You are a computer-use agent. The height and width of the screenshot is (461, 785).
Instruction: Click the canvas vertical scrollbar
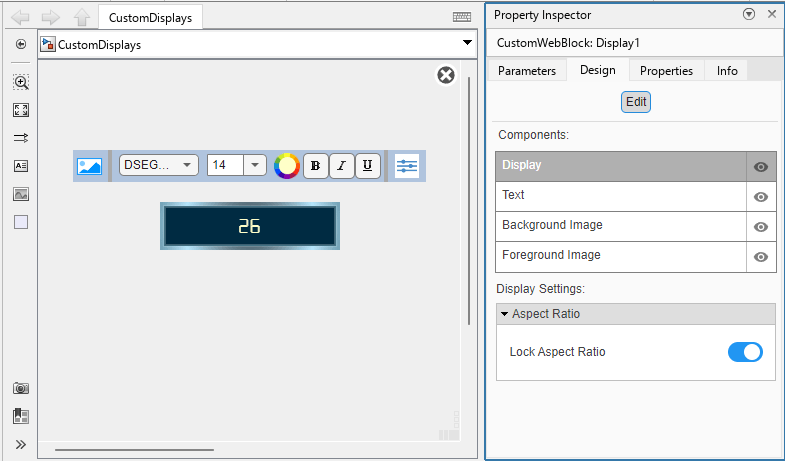tap(469, 200)
